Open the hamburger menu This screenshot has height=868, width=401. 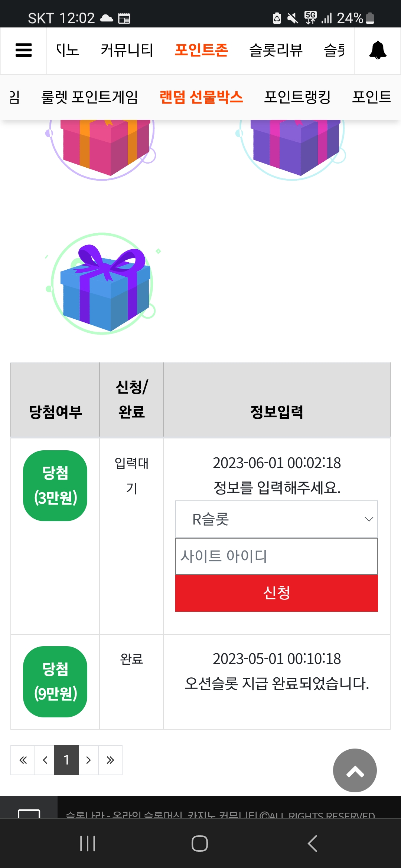point(23,50)
